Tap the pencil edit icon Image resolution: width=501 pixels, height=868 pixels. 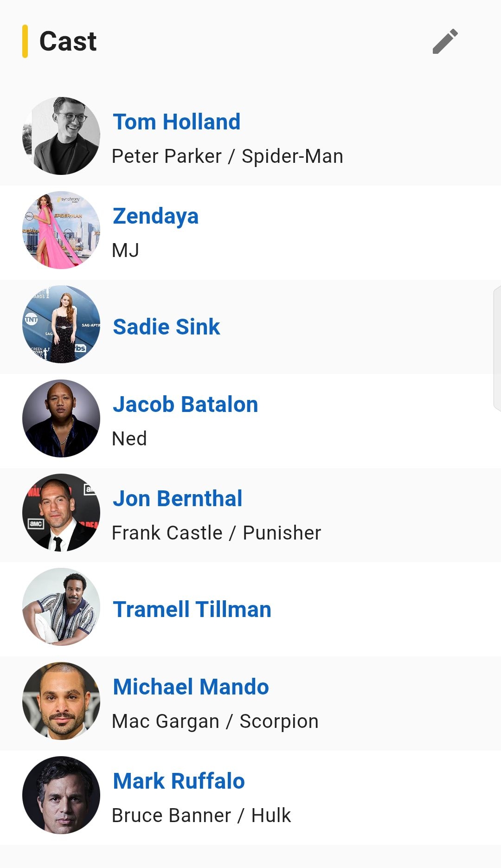pos(445,41)
